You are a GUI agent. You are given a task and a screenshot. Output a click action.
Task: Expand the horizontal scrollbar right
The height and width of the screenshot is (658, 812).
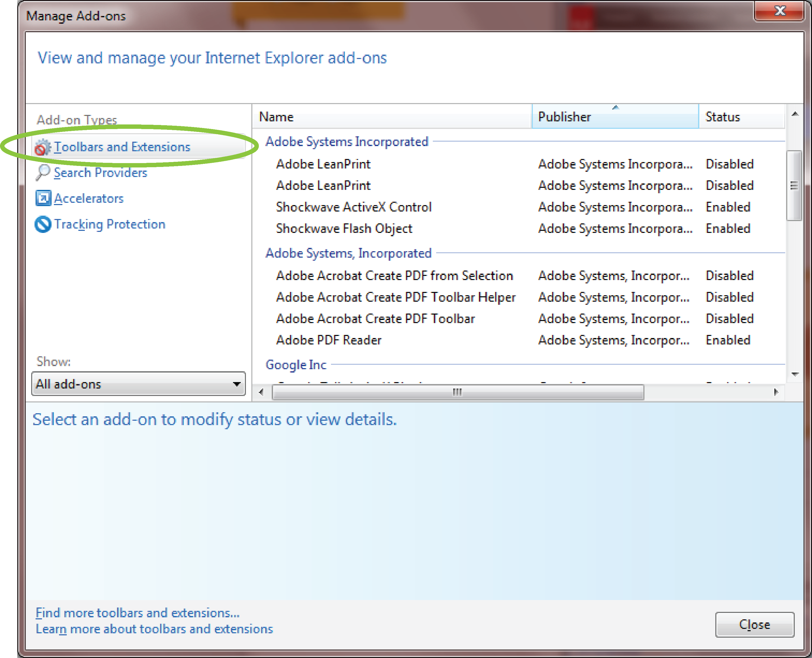pyautogui.click(x=776, y=390)
